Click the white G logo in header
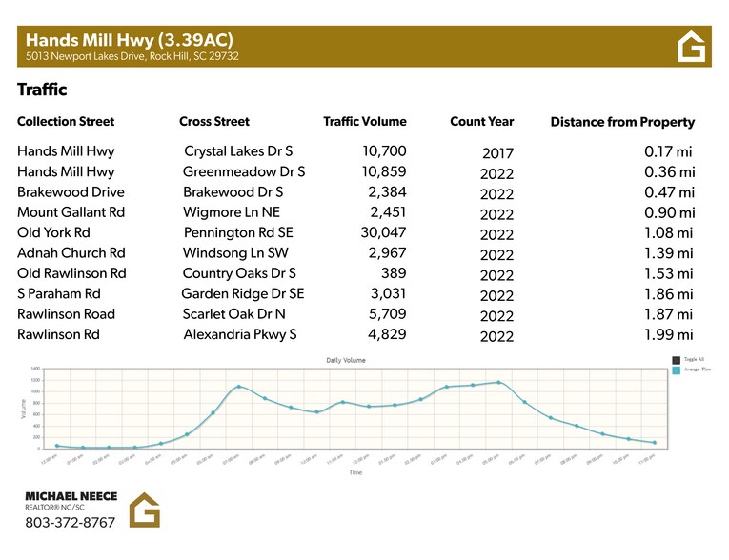 click(691, 47)
